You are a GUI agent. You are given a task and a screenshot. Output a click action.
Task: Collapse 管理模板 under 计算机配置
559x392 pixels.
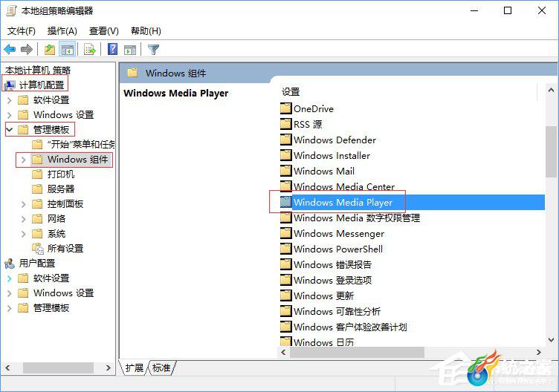(10, 130)
